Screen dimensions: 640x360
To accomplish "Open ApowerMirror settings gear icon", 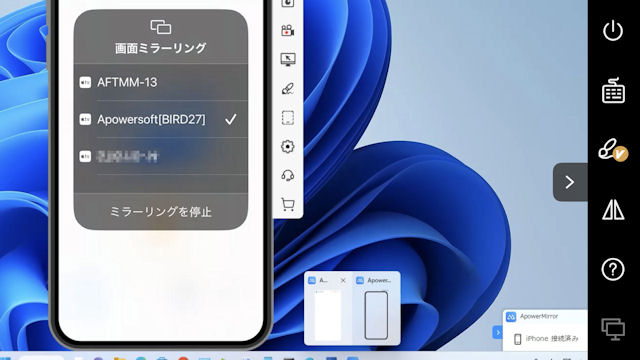I will pyautogui.click(x=288, y=147).
